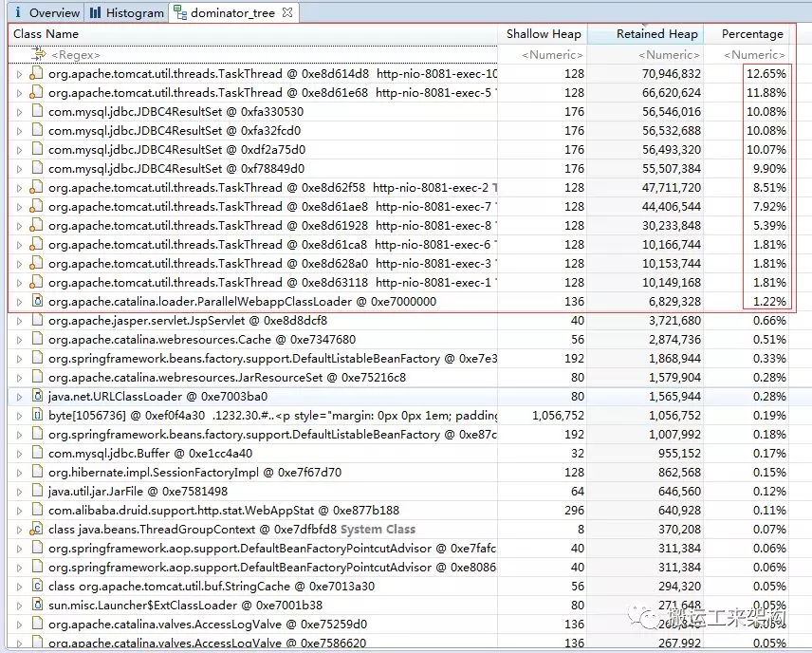Sort by Shallow Heap column header
Viewport: 812px width, 653px height.
point(544,34)
